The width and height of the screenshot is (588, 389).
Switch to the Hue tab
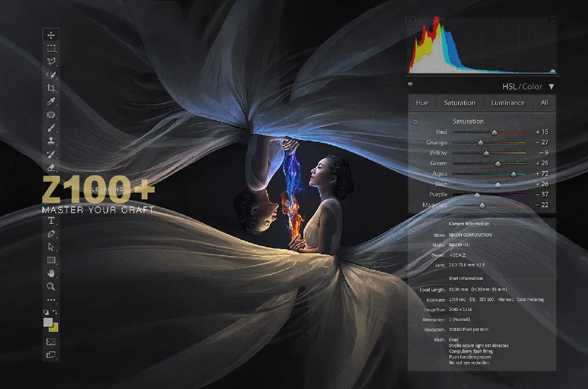[422, 103]
